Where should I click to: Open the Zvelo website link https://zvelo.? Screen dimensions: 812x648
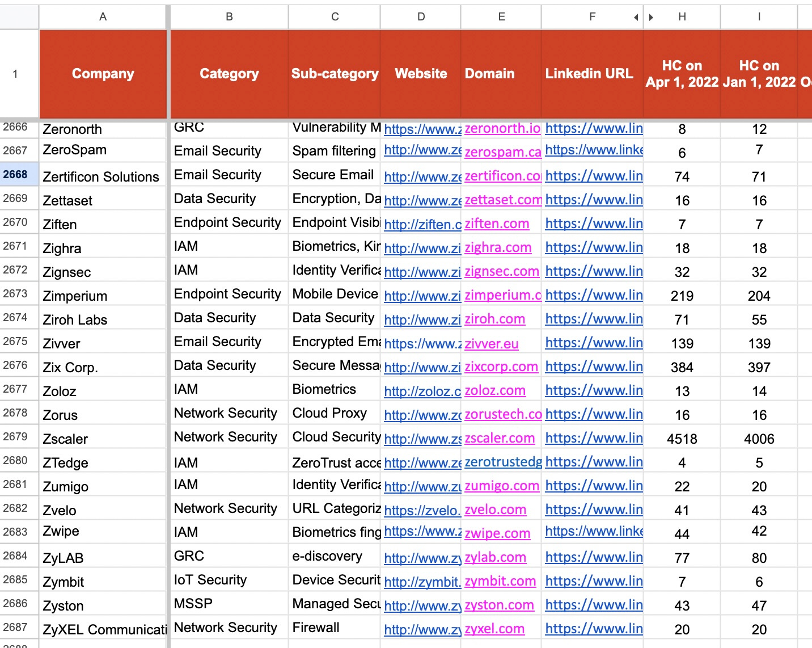click(x=422, y=511)
